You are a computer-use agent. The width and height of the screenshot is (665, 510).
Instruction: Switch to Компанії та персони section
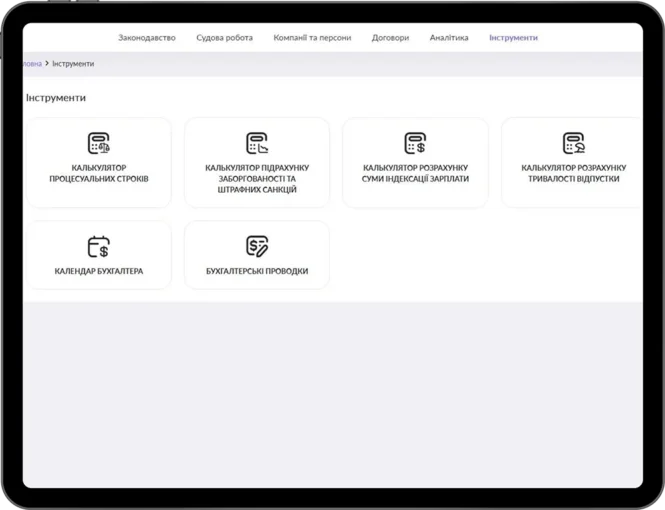pos(312,38)
